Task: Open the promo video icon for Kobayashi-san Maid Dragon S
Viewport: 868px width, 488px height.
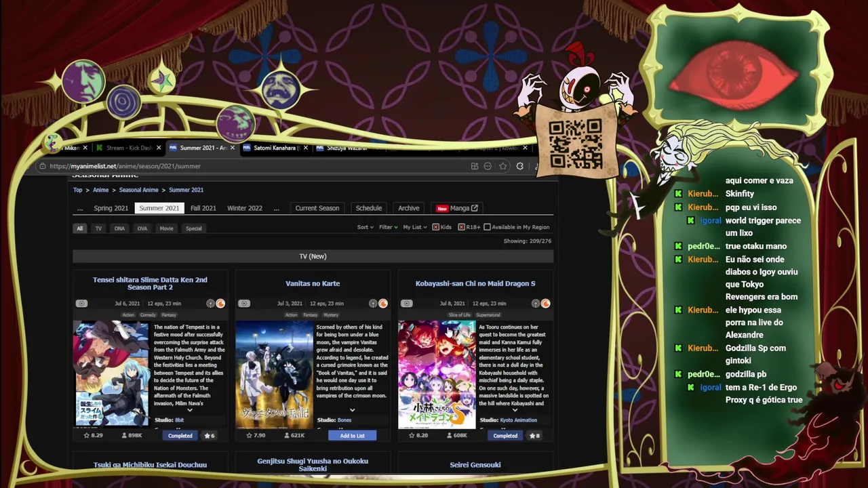Action: pos(406,304)
